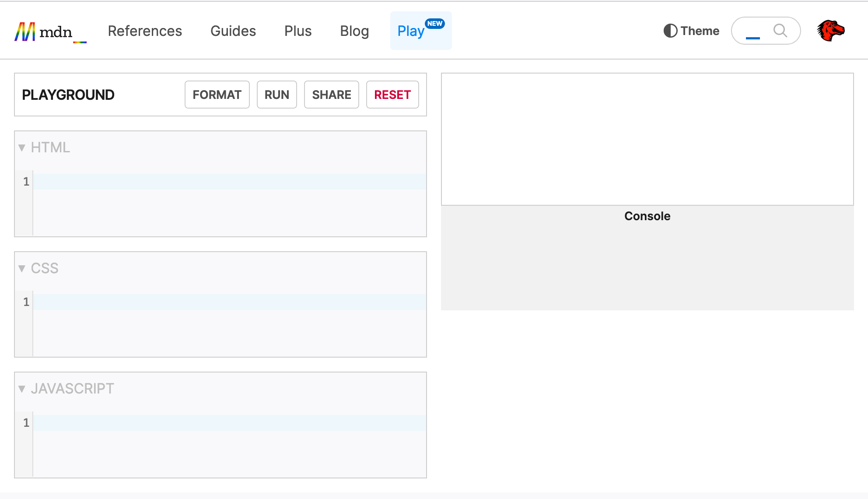Click the NEW badge next to Play
Viewport: 868px width, 499px height.
(x=434, y=24)
